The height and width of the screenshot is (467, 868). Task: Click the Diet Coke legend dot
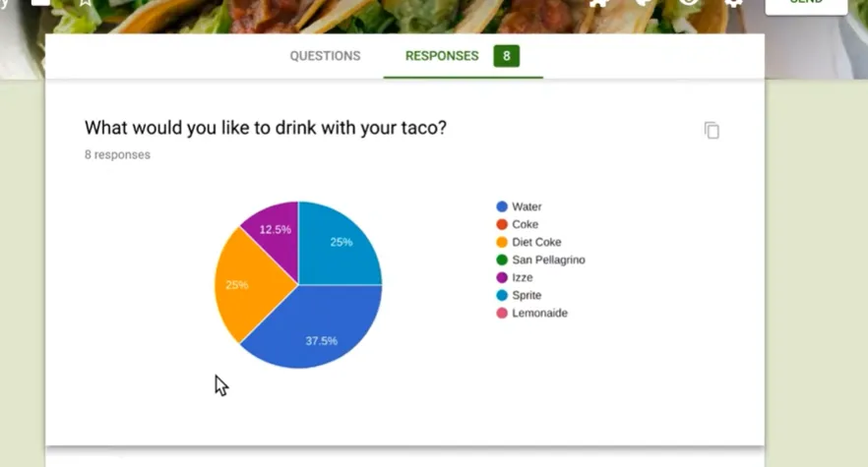click(x=502, y=242)
